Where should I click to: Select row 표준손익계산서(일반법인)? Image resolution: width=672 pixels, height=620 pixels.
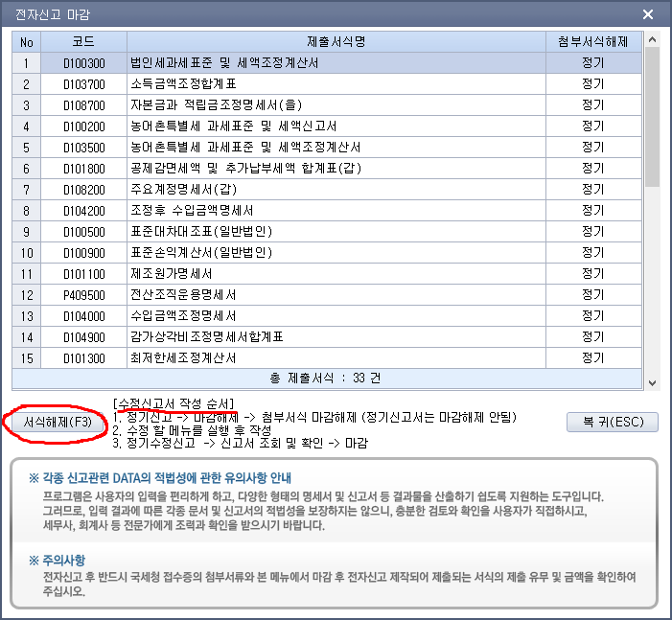click(327, 252)
